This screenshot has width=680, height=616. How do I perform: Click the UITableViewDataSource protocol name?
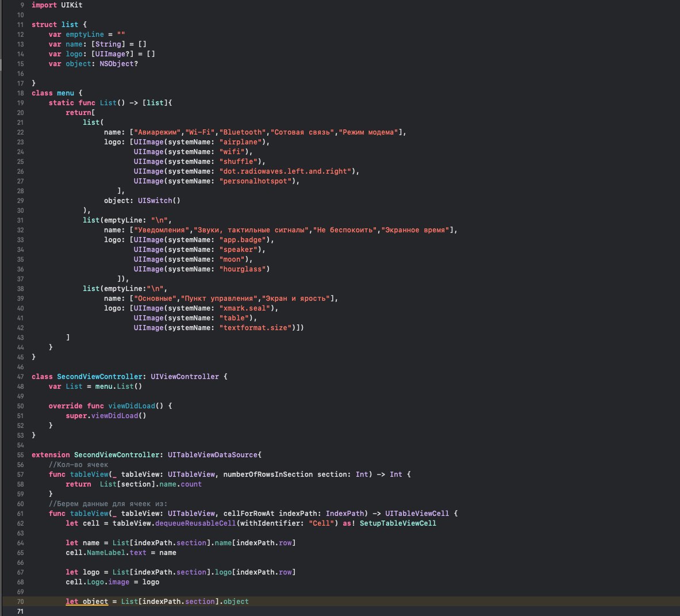pyautogui.click(x=213, y=455)
